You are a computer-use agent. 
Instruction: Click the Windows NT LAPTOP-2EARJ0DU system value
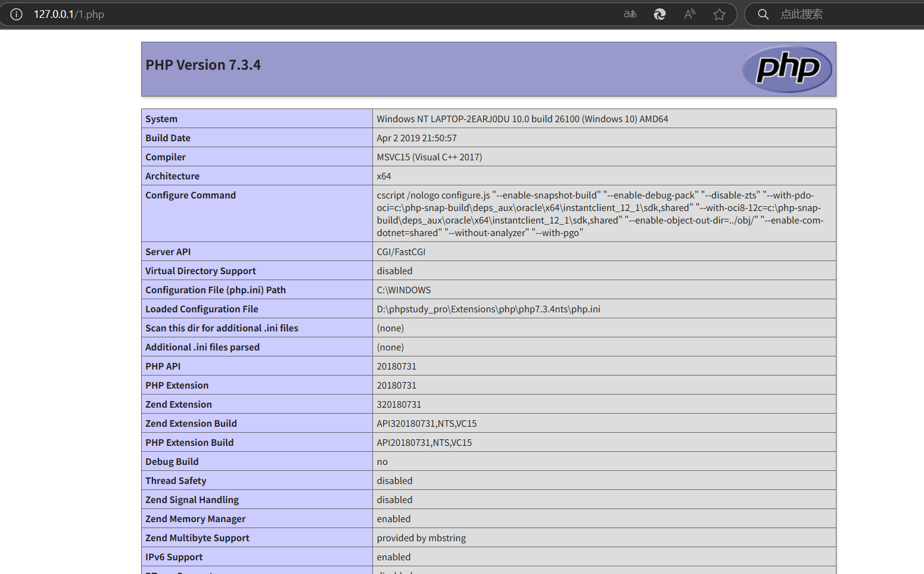coord(522,119)
